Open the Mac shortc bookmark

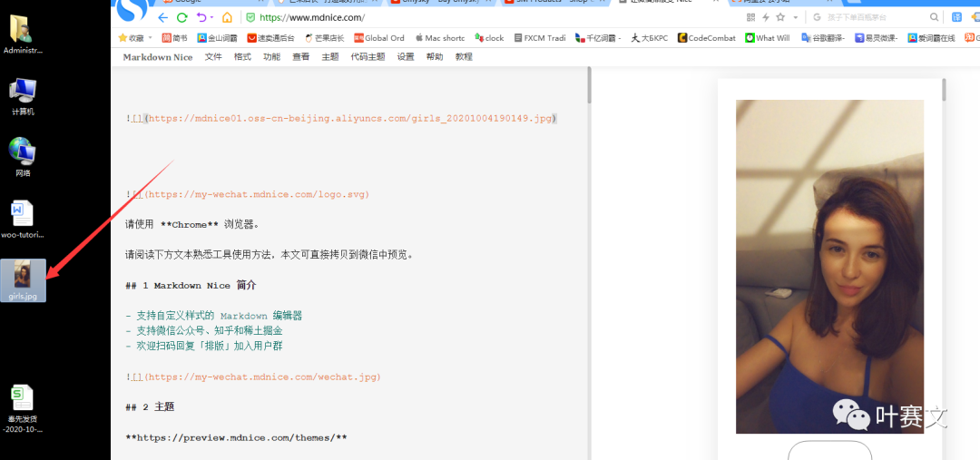click(x=439, y=38)
